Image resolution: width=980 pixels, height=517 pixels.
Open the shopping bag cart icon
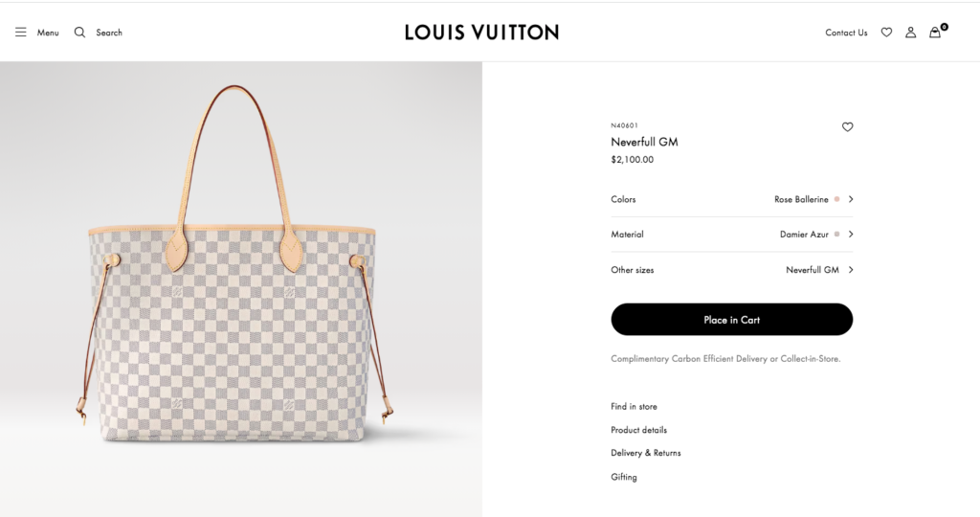[x=935, y=32]
